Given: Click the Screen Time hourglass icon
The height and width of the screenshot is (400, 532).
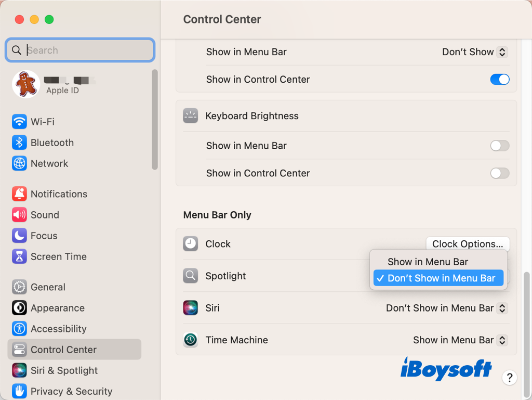Looking at the screenshot, I should [x=19, y=256].
